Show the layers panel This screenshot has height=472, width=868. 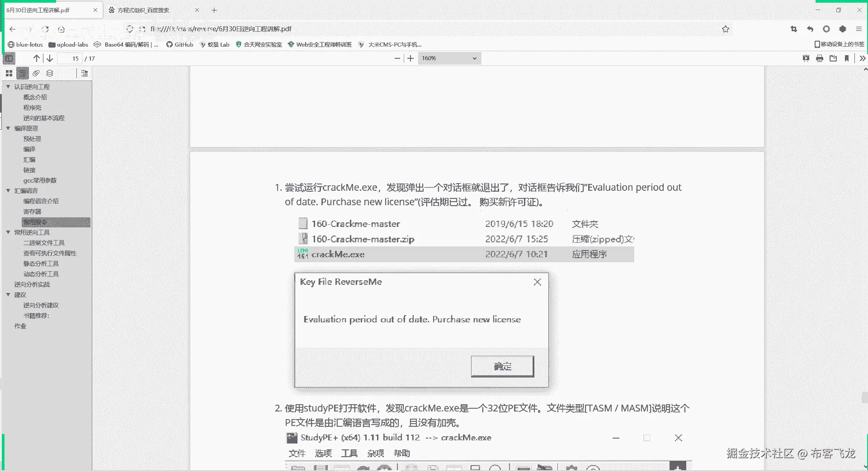(x=50, y=73)
